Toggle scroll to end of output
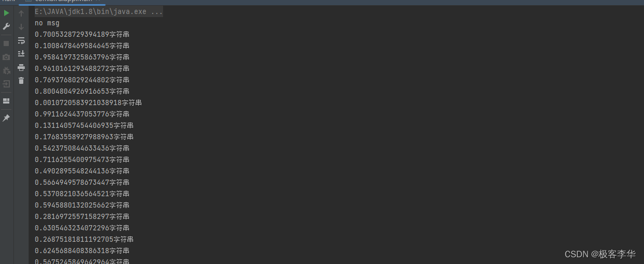Viewport: 644px width, 264px height. 21,53
